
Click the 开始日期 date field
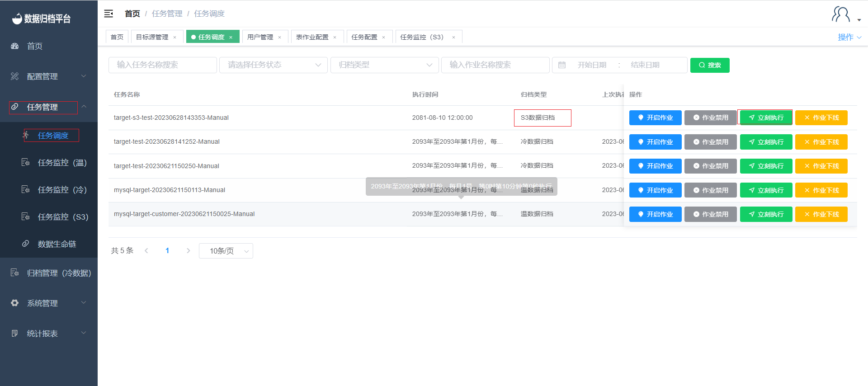click(592, 65)
